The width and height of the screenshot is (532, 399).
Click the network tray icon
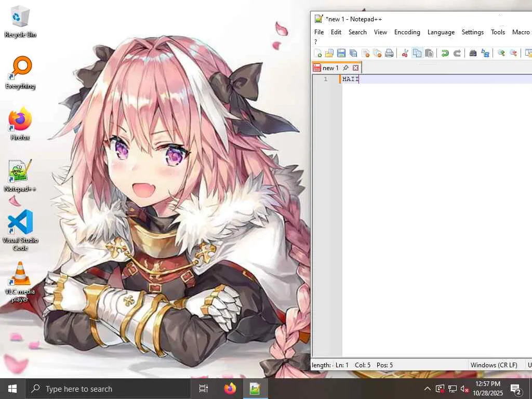(453, 389)
